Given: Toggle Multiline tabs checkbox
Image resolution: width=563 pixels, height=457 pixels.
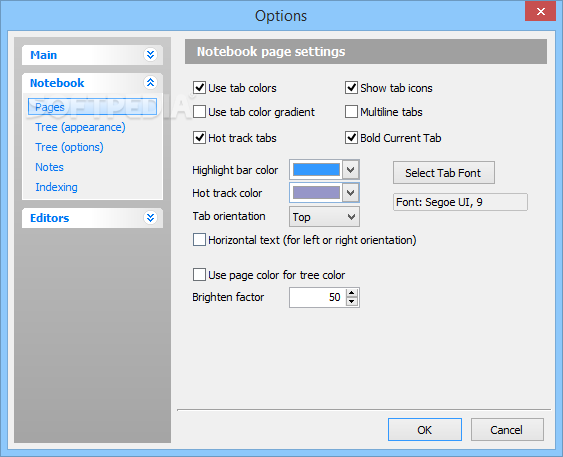Looking at the screenshot, I should coord(351,112).
